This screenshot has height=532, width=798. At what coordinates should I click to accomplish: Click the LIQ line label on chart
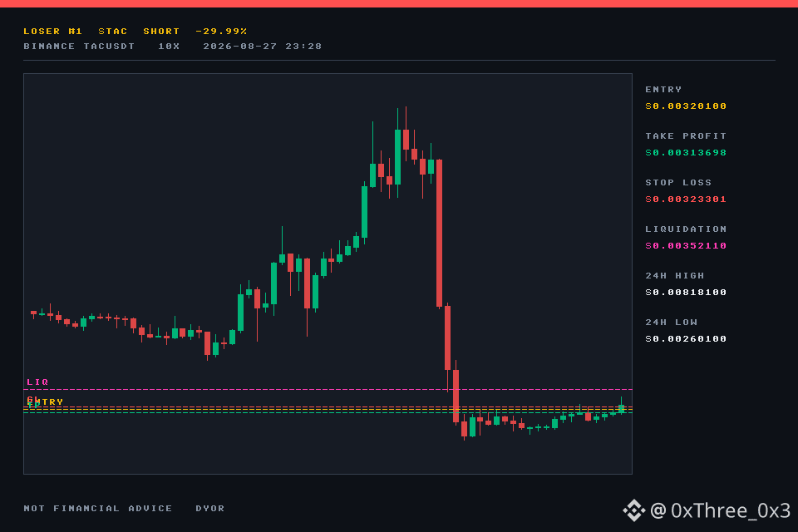click(x=37, y=382)
